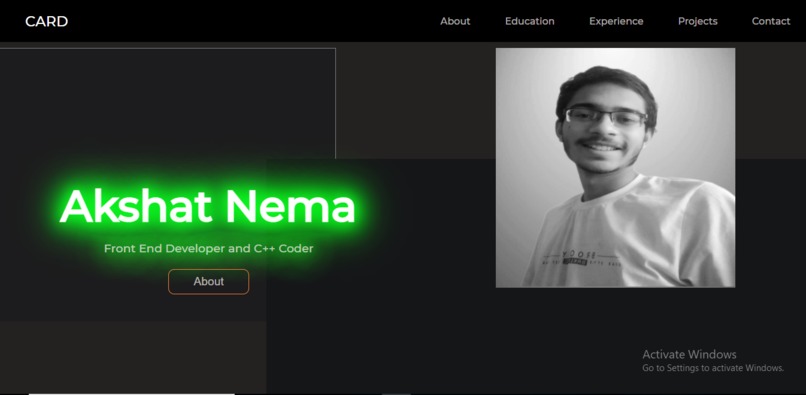Click the Front End Developer and C++ Coder subtitle

click(208, 248)
